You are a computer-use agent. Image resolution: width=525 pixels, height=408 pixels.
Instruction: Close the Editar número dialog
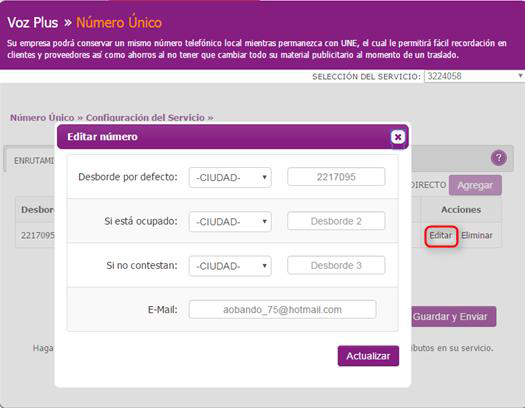[x=398, y=137]
